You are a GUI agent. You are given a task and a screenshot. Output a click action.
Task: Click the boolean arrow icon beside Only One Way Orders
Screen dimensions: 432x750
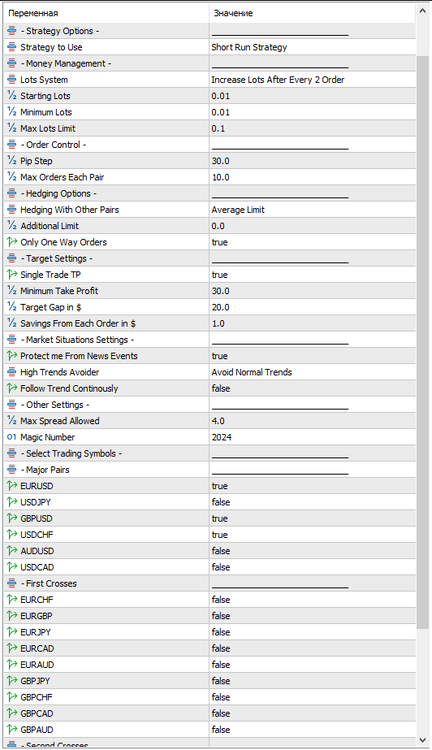[x=12, y=243]
